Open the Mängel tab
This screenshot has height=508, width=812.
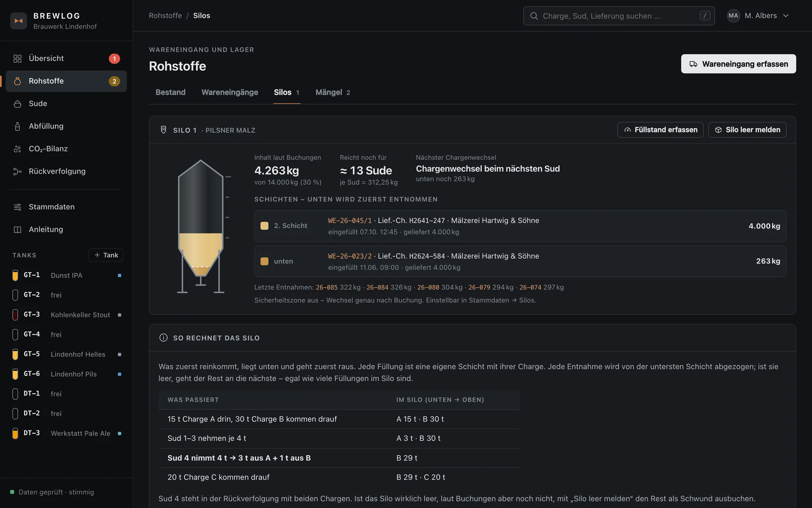[333, 92]
